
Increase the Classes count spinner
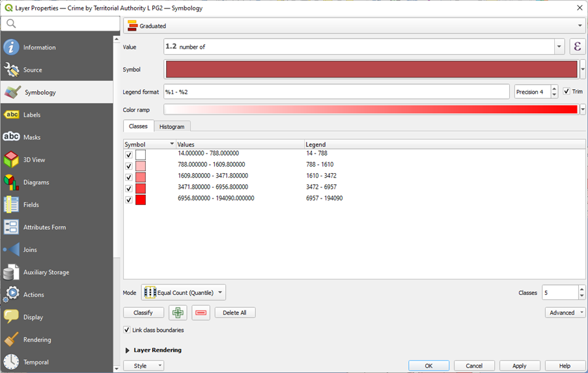pyautogui.click(x=581, y=290)
